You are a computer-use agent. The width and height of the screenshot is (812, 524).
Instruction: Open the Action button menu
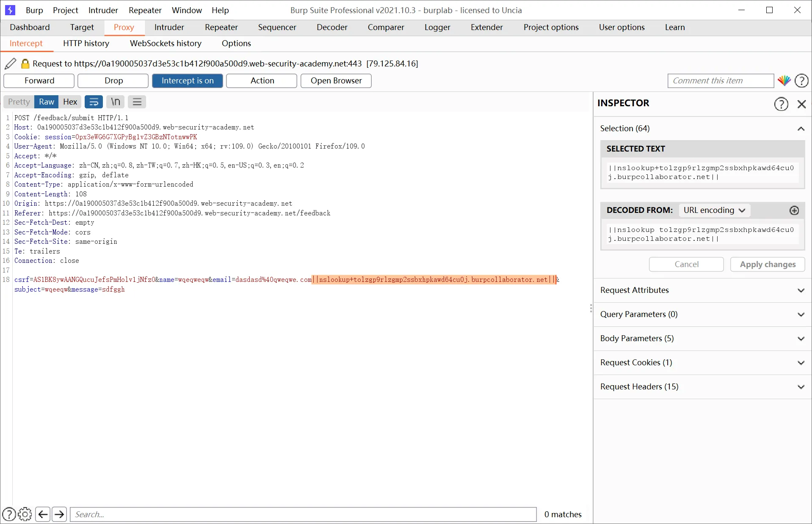(x=262, y=80)
